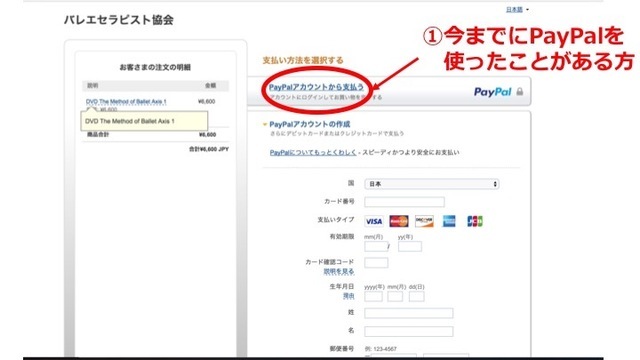Open the 理由 link under 生年月日
640x360 pixels.
pyautogui.click(x=349, y=296)
